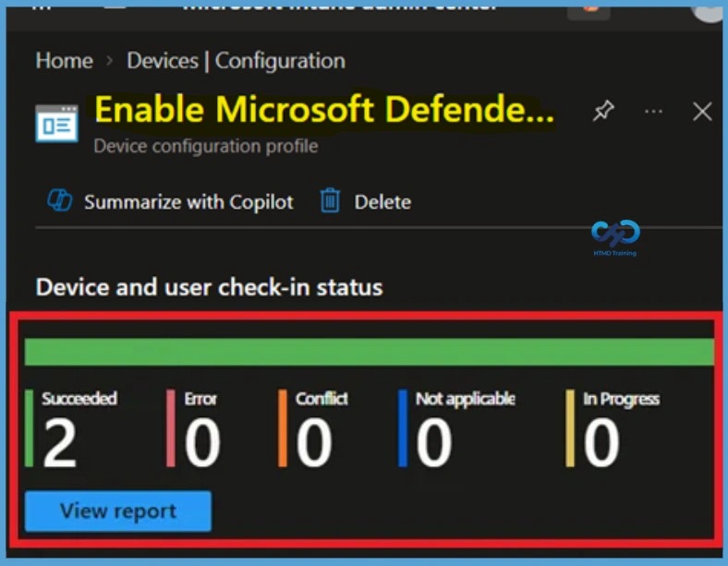The height and width of the screenshot is (566, 728).
Task: Open the ellipsis more options menu
Action: pos(654,112)
